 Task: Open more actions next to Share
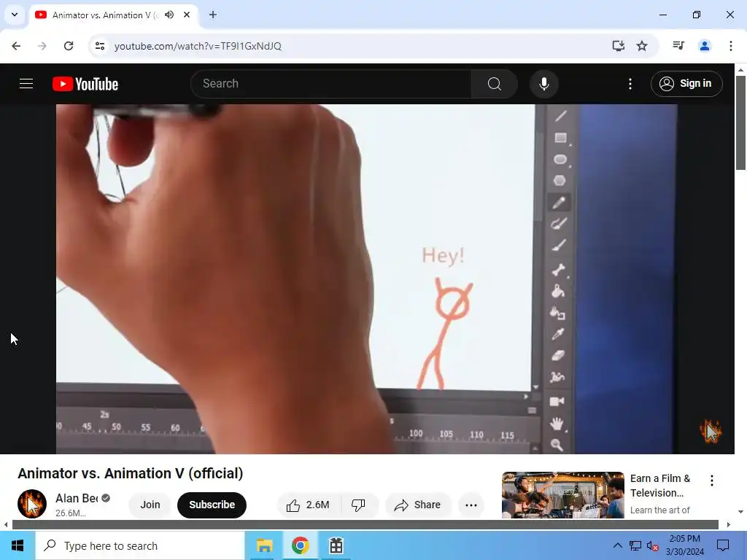[x=471, y=505]
